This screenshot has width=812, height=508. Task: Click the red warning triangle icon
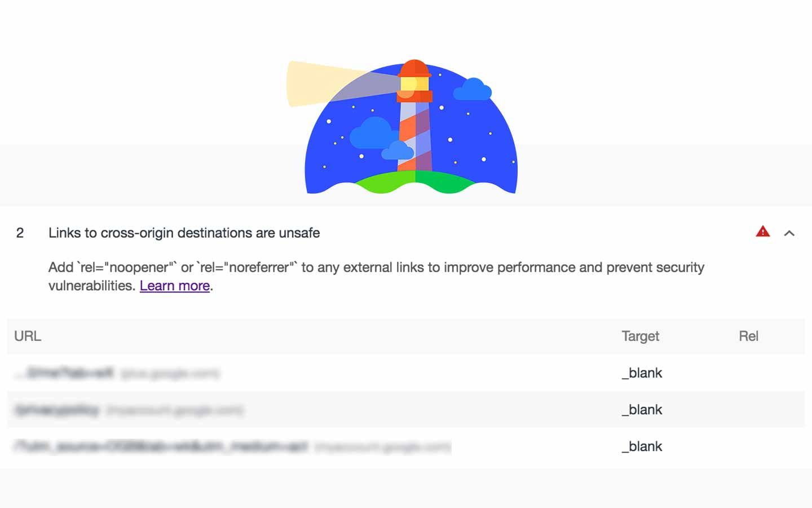click(762, 231)
